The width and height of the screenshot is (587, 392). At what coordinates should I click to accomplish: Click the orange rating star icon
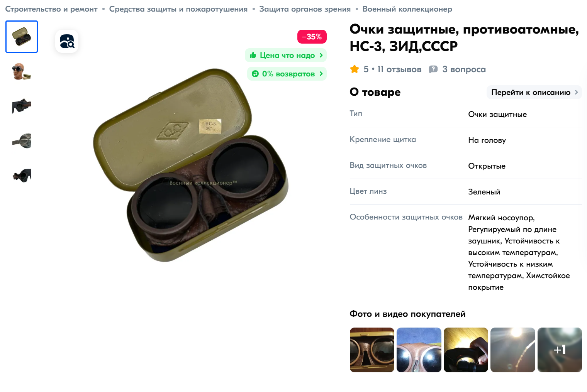[x=354, y=69]
